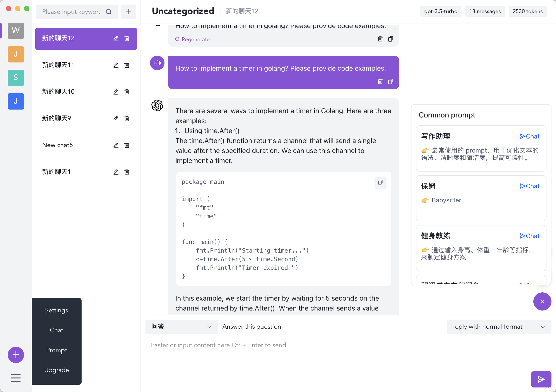Delete the purple user message

[x=380, y=81]
